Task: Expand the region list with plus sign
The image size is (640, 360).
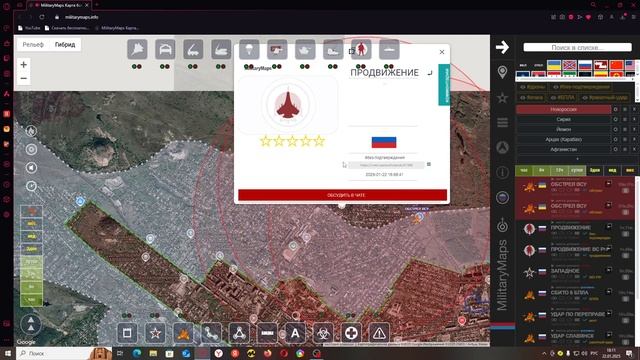Action: [x=577, y=159]
